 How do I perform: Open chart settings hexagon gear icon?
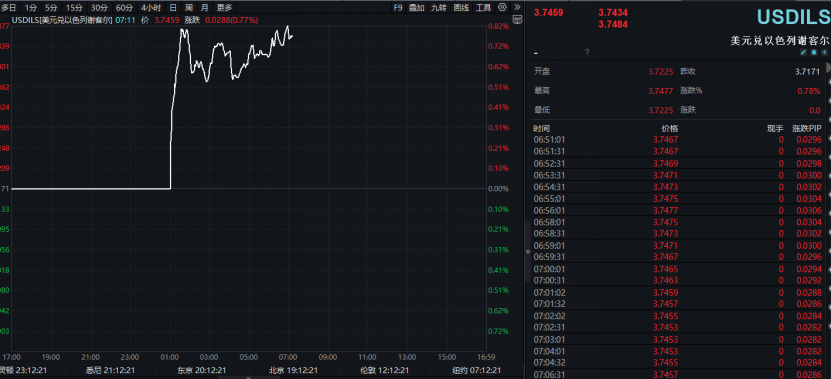coord(502,7)
